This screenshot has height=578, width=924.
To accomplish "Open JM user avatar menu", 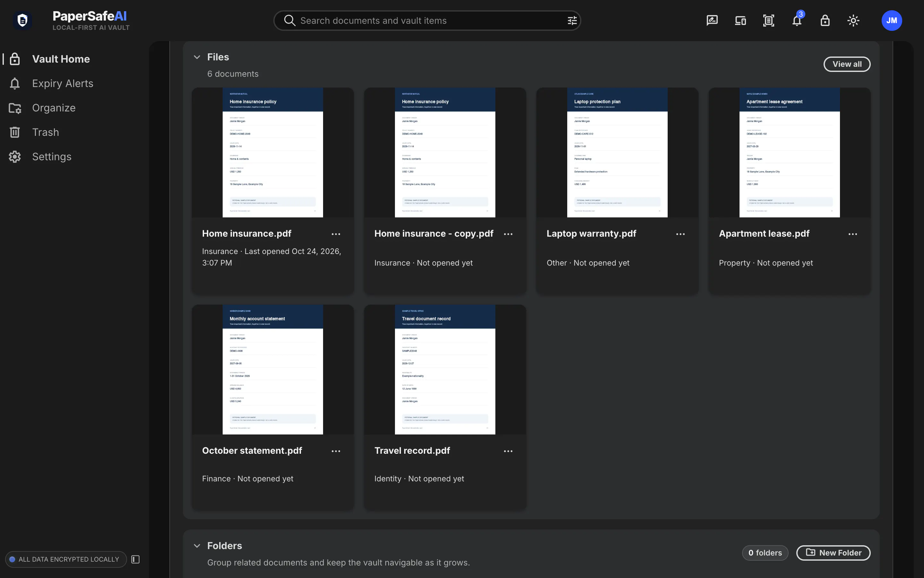I will pos(892,21).
